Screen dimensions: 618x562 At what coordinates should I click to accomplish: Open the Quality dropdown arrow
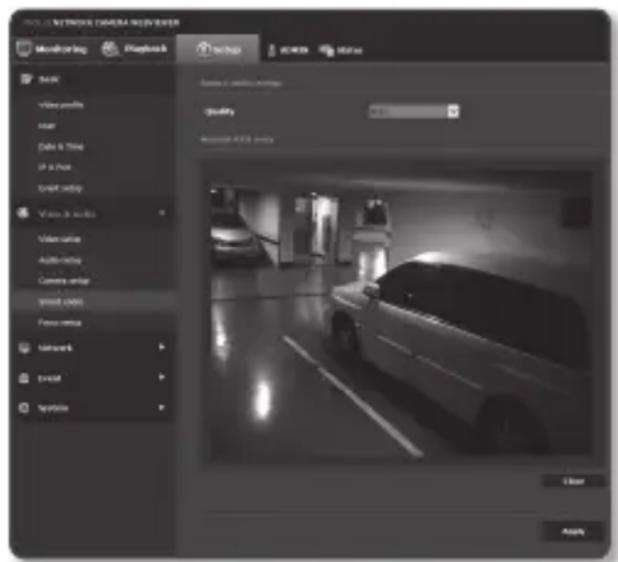pyautogui.click(x=453, y=112)
